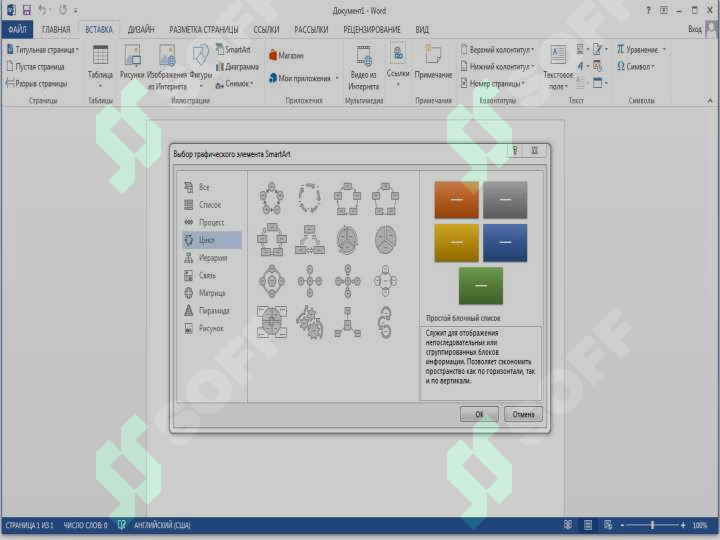
Task: Expand the Нижний колонтитул dropdown
Action: click(533, 67)
